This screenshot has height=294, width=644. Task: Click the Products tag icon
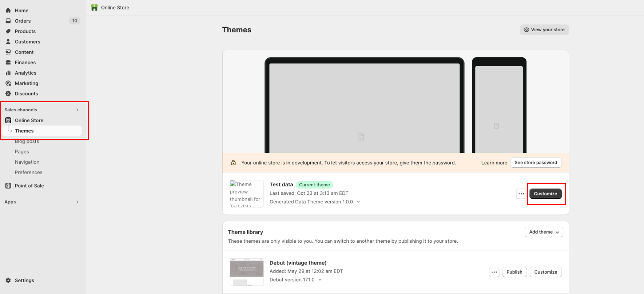(x=8, y=31)
